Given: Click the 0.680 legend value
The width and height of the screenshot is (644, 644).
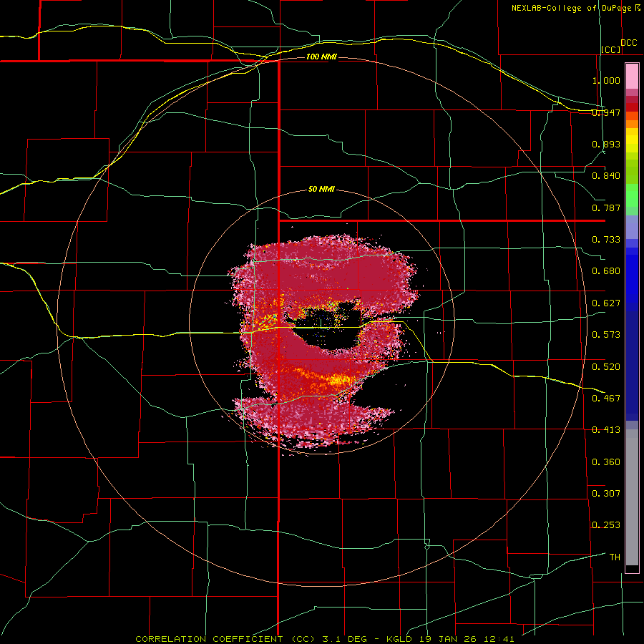Looking at the screenshot, I should point(606,271).
